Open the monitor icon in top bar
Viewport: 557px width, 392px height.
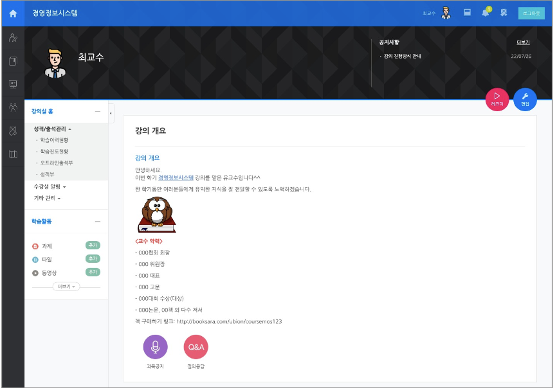click(x=467, y=13)
